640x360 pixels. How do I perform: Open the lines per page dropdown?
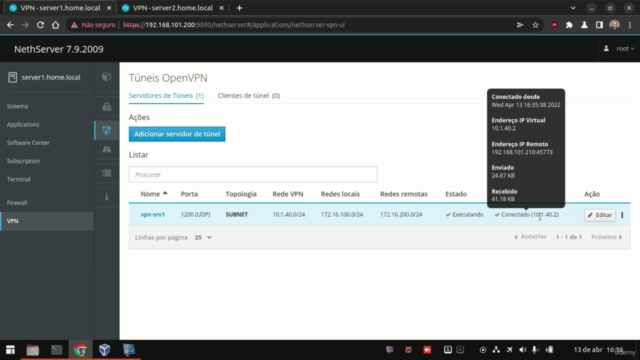(203, 237)
